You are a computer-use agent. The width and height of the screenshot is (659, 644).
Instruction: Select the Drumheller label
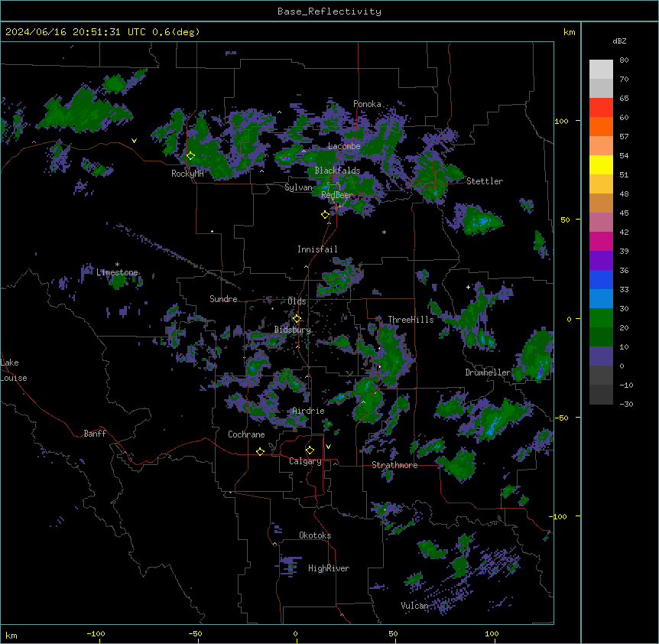pyautogui.click(x=488, y=372)
